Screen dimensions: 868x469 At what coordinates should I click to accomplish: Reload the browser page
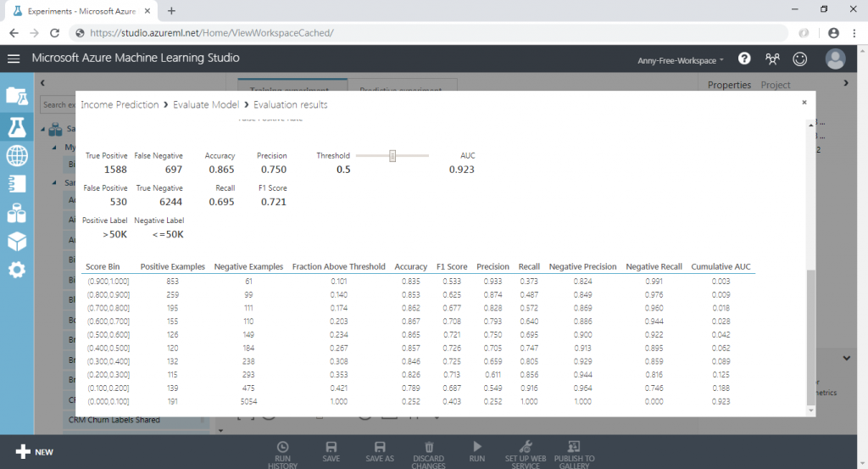[x=54, y=33]
